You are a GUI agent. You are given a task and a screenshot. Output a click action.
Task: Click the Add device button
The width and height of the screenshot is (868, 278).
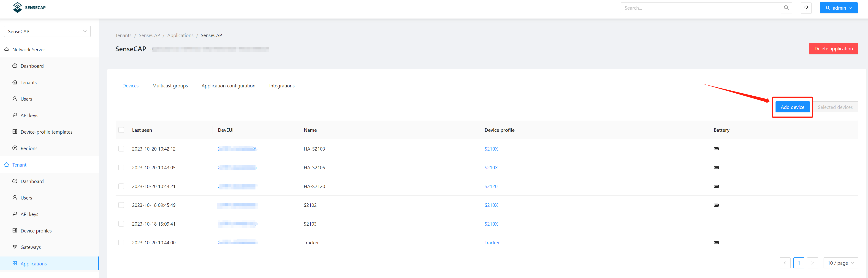point(792,107)
